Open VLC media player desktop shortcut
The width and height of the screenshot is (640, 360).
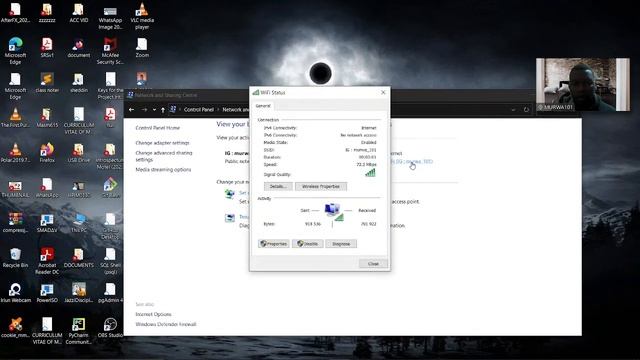142,16
